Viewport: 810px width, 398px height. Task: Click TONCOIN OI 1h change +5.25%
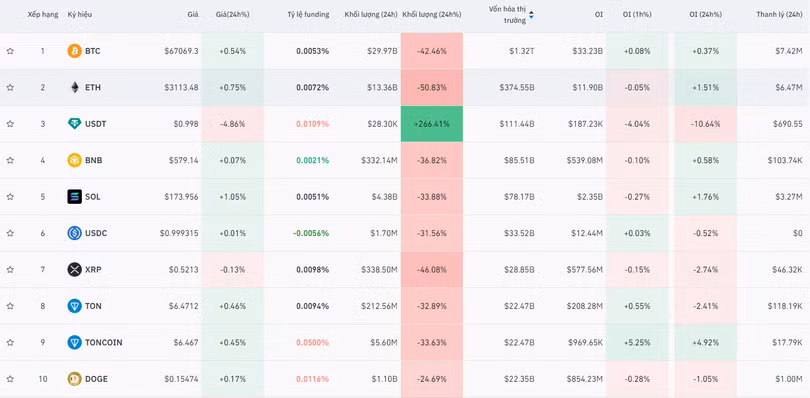pyautogui.click(x=637, y=342)
